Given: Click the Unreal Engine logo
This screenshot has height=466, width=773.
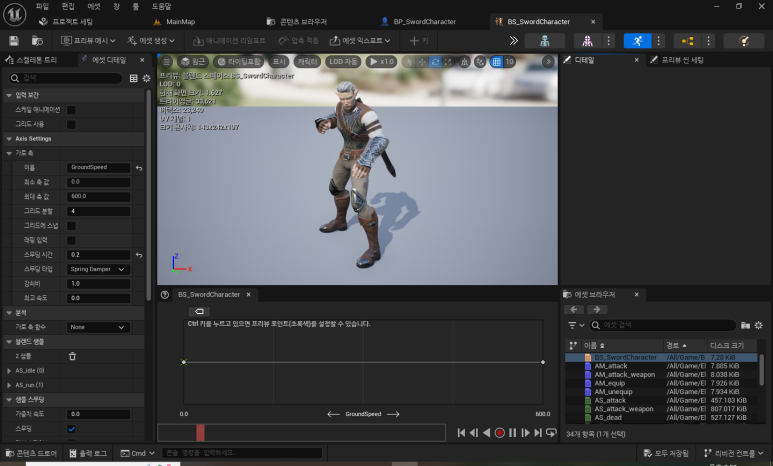Looking at the screenshot, I should pos(15,14).
